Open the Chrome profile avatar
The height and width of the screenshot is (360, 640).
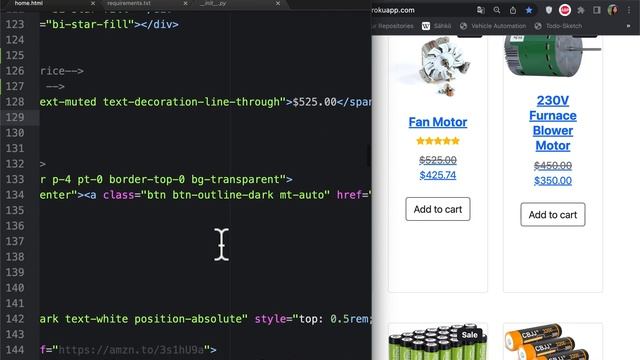point(613,10)
